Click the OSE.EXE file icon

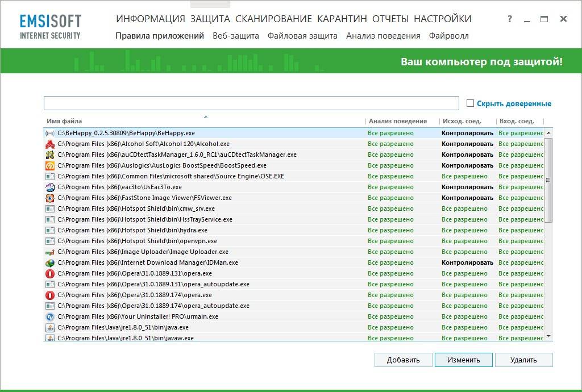tap(50, 176)
